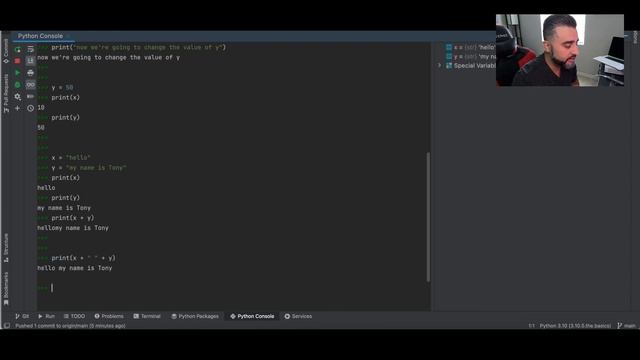Click the line print(x + " " + y)
640x360 pixels.
(84, 258)
